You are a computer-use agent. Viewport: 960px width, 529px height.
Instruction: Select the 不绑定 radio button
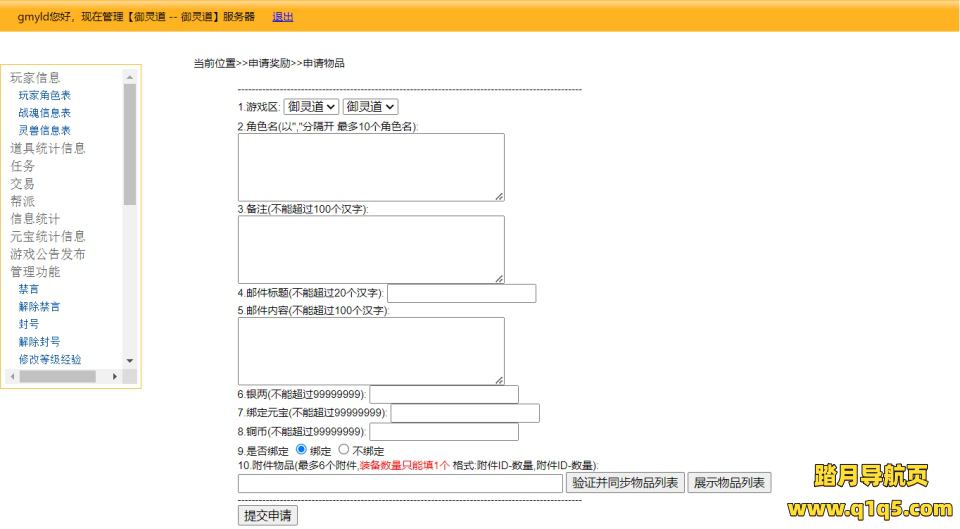[345, 450]
